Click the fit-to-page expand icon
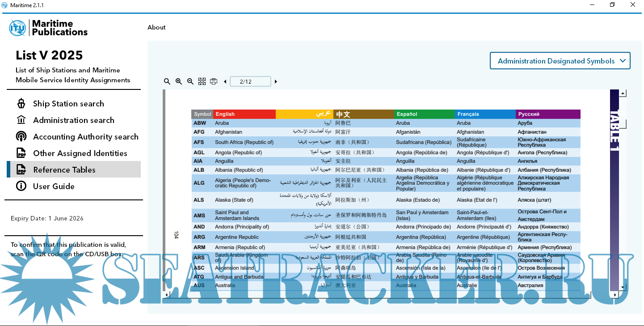 [202, 81]
